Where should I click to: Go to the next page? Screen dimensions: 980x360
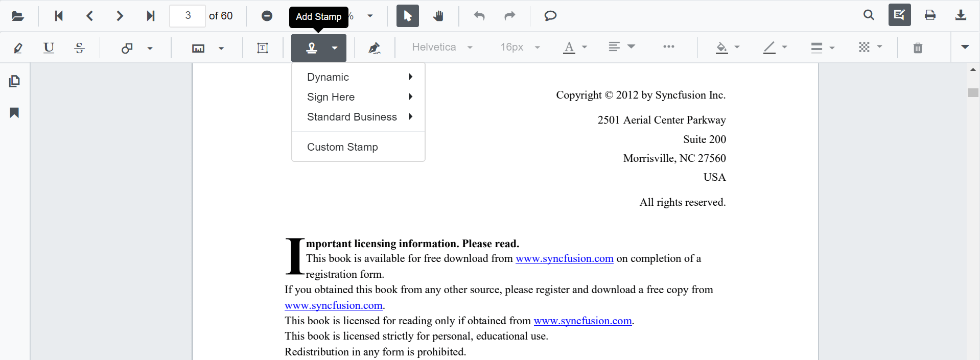pos(120,16)
